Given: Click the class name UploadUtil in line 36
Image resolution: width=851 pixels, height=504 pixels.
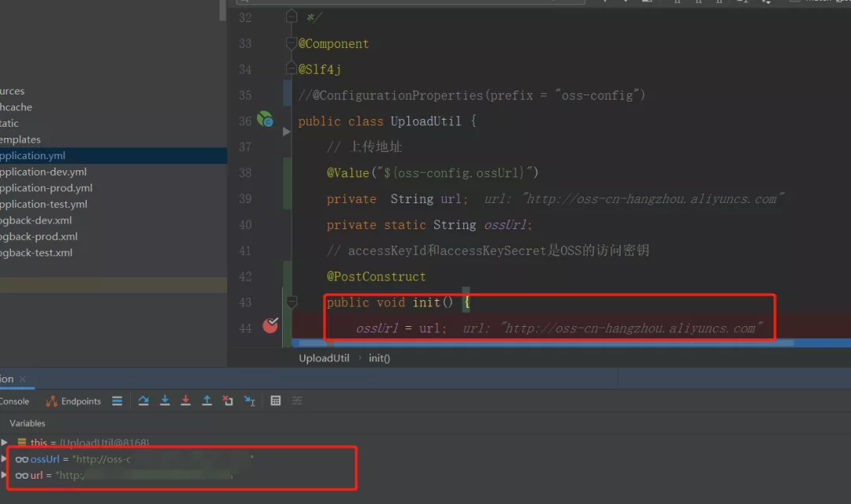Looking at the screenshot, I should click(x=425, y=121).
